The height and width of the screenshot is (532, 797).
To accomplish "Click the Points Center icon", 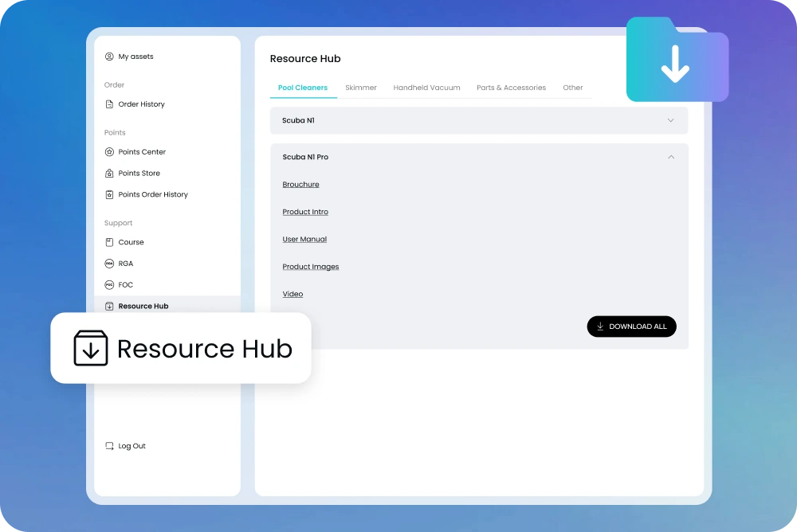I will pos(109,152).
